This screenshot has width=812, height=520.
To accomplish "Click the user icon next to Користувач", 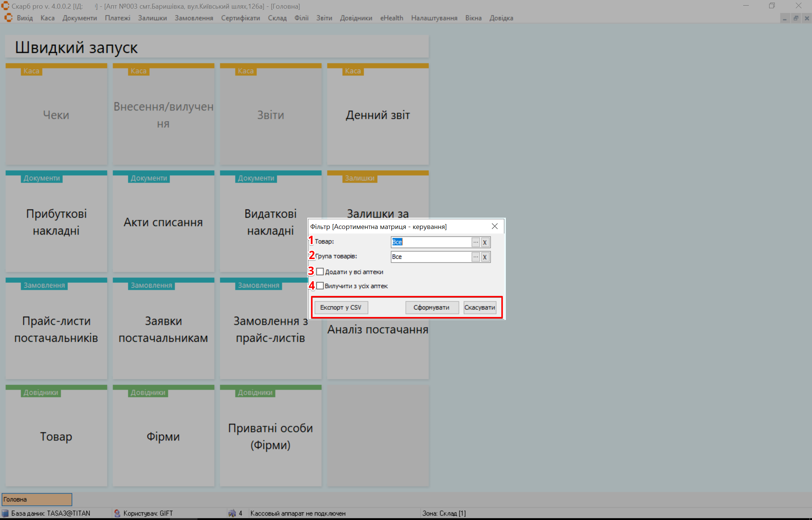I will click(x=117, y=513).
